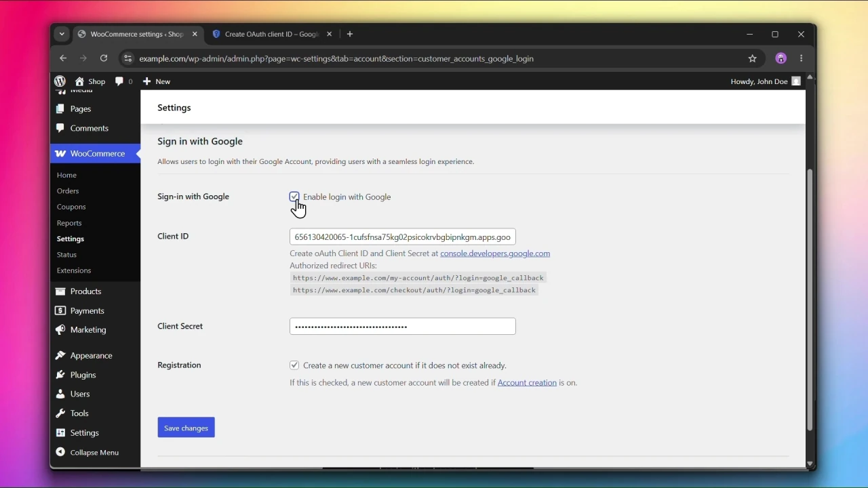Click the scrollbar down arrow

[810, 464]
